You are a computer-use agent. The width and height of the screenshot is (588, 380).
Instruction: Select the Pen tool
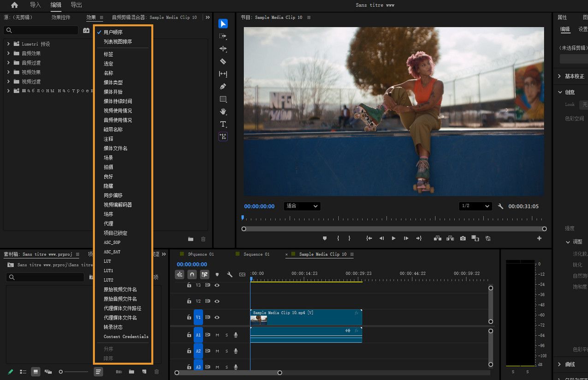[223, 86]
